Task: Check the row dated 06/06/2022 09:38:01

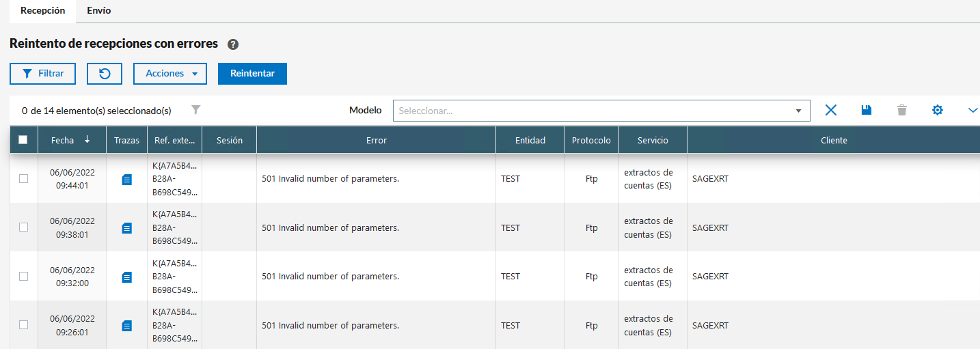Action: (x=23, y=227)
